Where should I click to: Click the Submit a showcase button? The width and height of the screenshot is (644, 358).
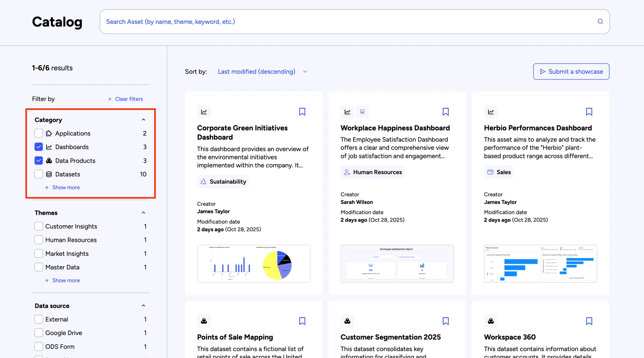(x=571, y=72)
